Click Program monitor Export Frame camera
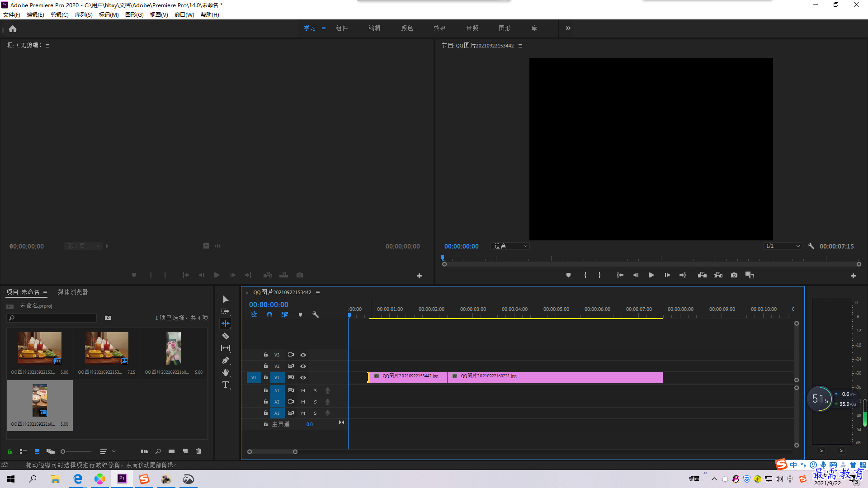 734,275
